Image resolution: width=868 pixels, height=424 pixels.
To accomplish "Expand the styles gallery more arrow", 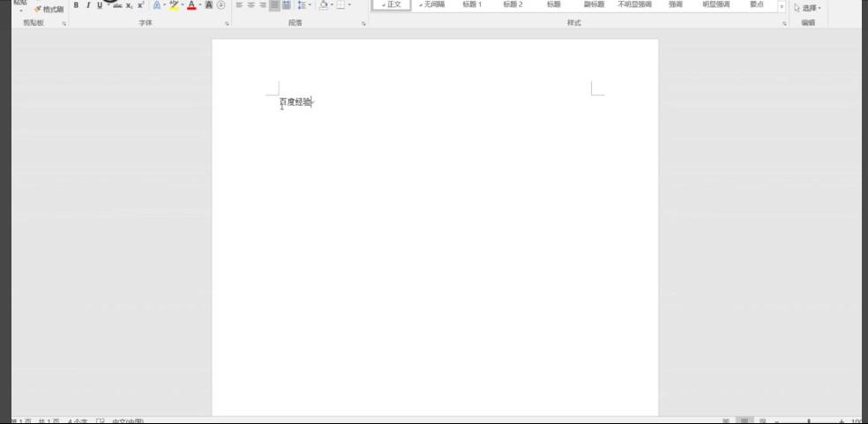I will coord(782,7).
